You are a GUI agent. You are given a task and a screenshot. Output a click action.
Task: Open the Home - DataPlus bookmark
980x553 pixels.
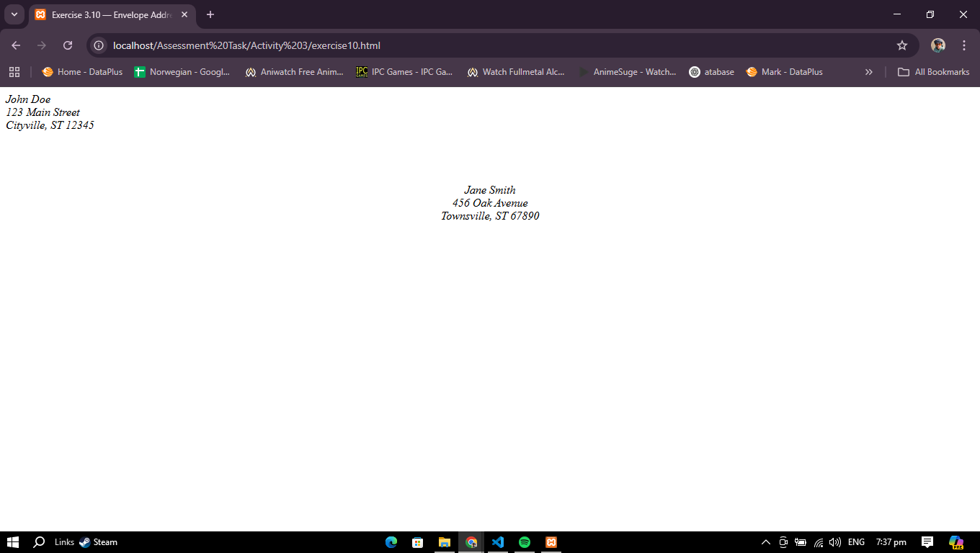tap(82, 72)
